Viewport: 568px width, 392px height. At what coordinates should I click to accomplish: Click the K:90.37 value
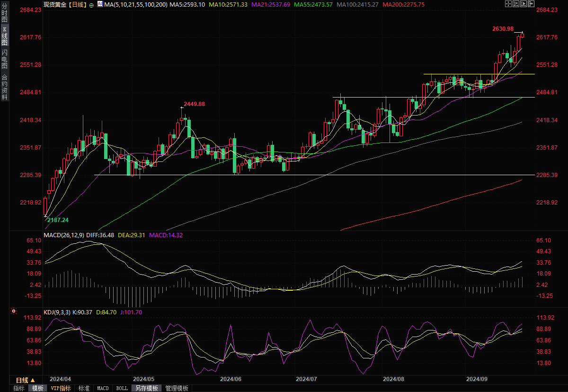click(83, 312)
